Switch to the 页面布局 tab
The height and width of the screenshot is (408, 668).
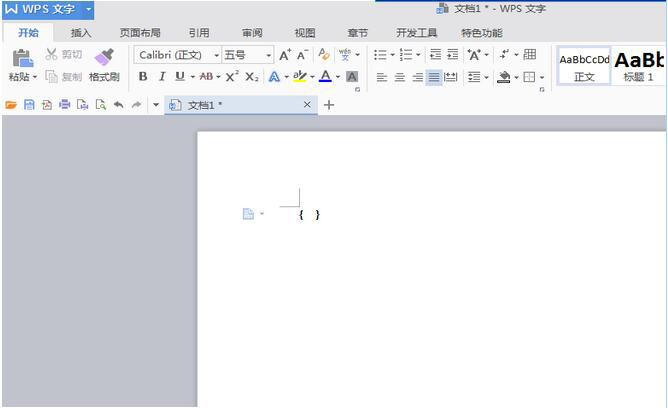point(140,33)
